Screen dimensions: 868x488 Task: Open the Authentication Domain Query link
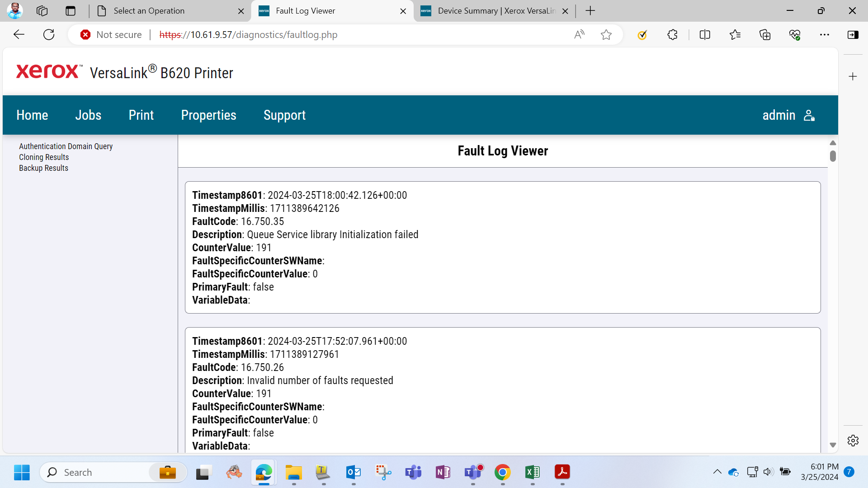pyautogui.click(x=66, y=146)
